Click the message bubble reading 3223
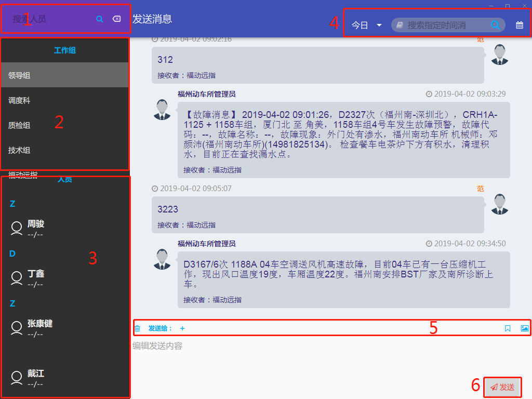 click(318, 215)
